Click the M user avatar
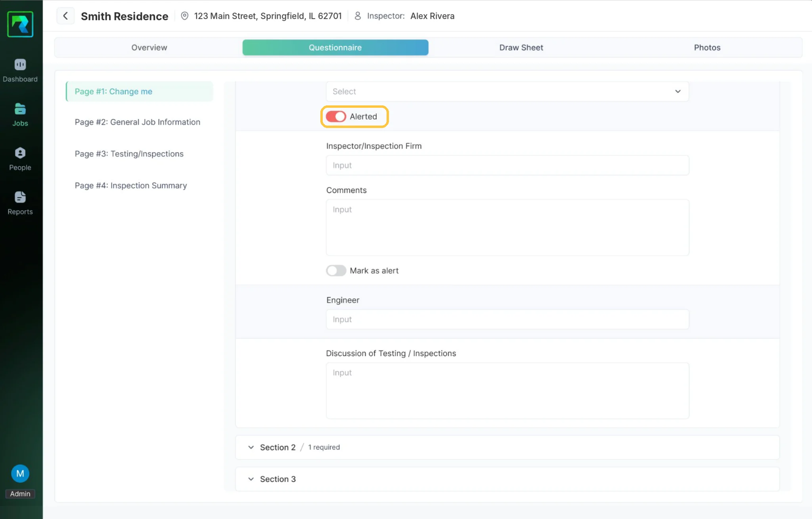The height and width of the screenshot is (519, 812). [x=20, y=473]
